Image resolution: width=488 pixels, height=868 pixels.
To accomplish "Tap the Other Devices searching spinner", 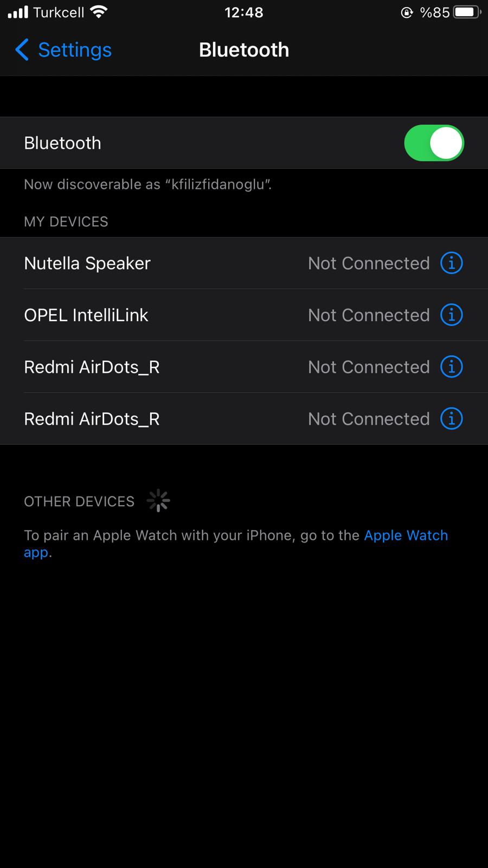I will click(158, 501).
